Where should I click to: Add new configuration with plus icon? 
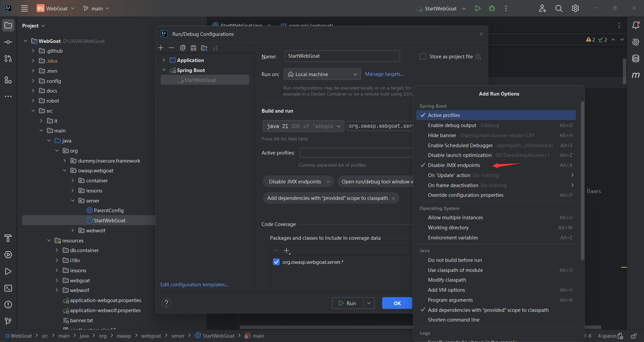point(161,48)
